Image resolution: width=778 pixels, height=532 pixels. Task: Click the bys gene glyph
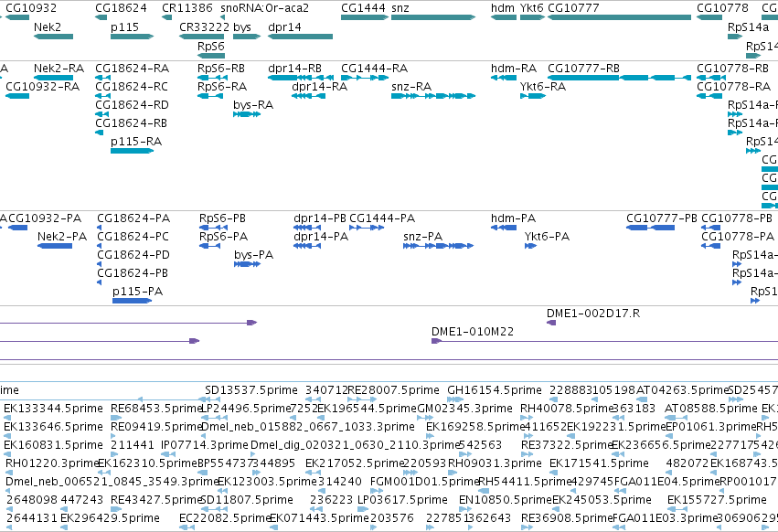click(247, 37)
